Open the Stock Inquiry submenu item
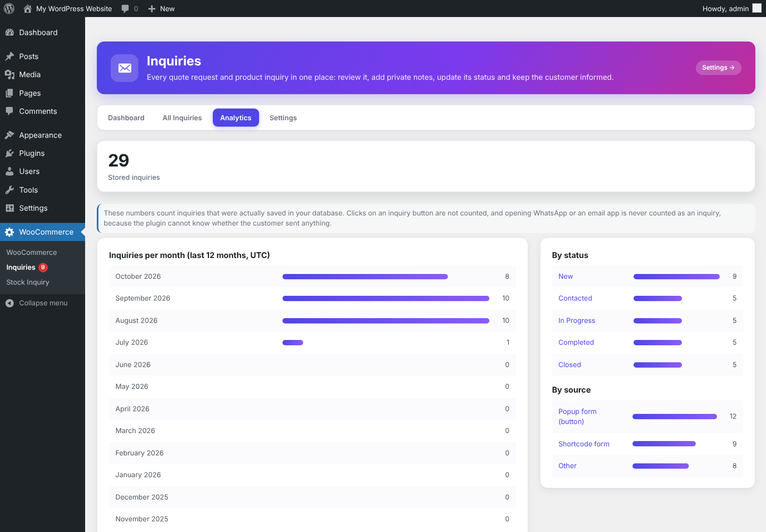766x532 pixels. (28, 282)
